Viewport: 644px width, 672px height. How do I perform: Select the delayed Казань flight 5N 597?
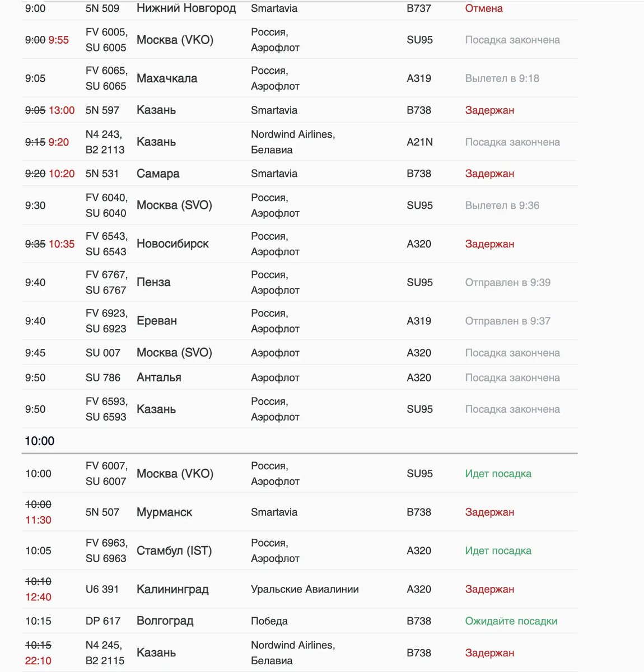click(x=300, y=110)
